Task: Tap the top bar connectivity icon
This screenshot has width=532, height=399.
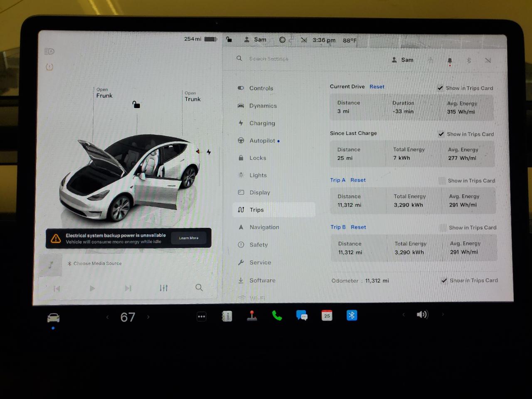Action: click(304, 40)
